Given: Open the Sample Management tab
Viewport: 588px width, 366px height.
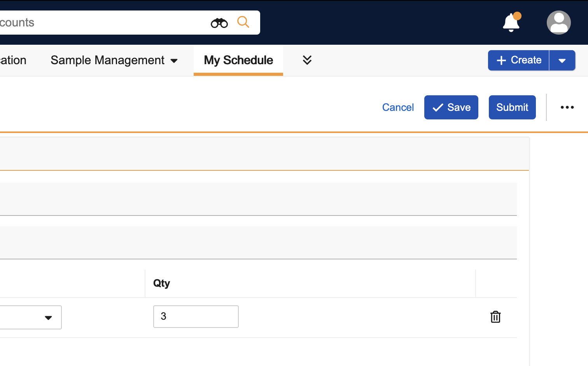Looking at the screenshot, I should coord(107,60).
